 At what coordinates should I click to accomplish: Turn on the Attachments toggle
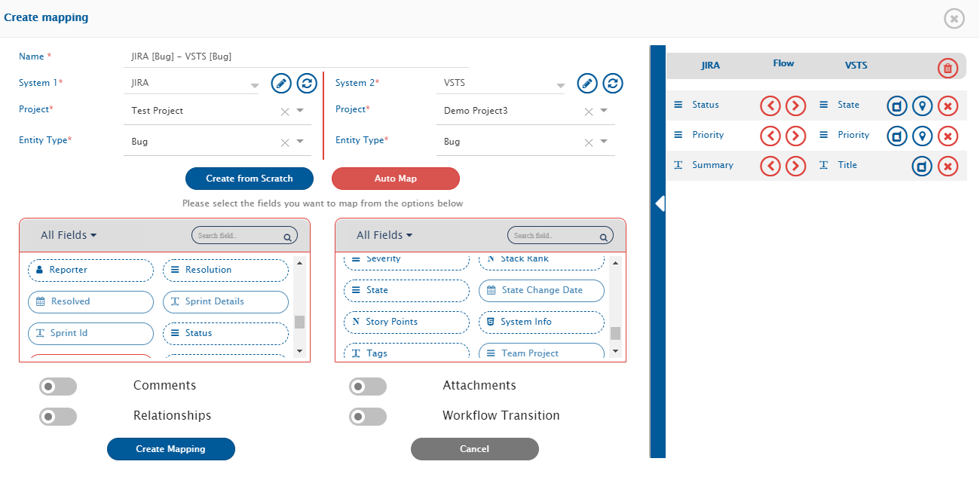[368, 387]
